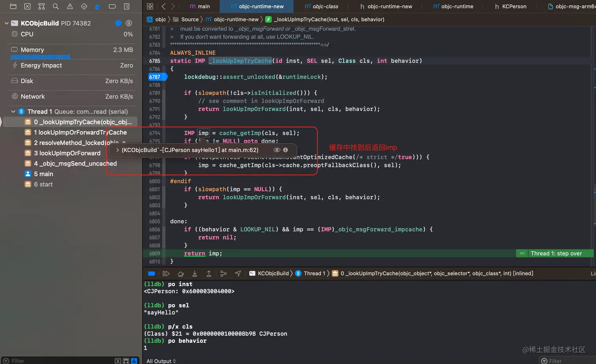
Task: Open KCObjcBuild breadcrumb in debug bar
Action: coord(269,273)
